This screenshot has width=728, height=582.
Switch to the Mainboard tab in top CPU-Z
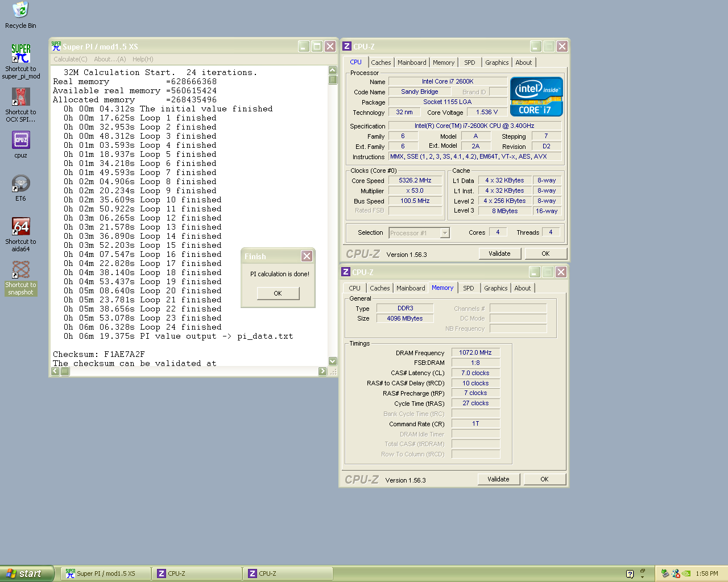tap(412, 63)
